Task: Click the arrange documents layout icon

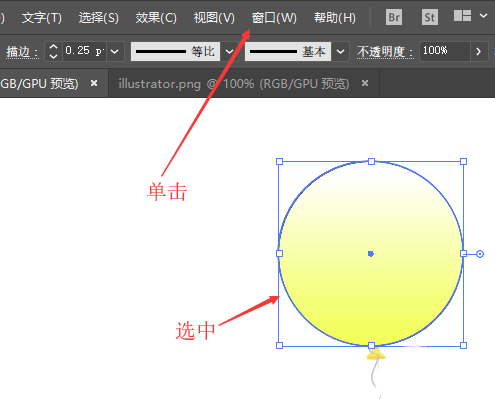Action: coord(462,15)
